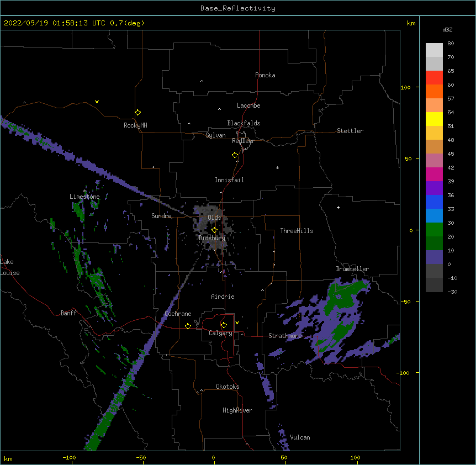This screenshot has width=476, height=465.
Task: Click the yellow 51-54 dBZ legend swatch
Action: click(434, 119)
